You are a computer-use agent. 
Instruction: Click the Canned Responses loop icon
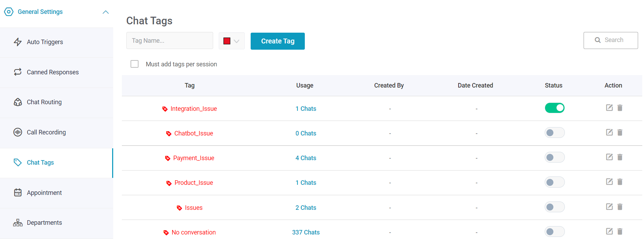(x=18, y=72)
